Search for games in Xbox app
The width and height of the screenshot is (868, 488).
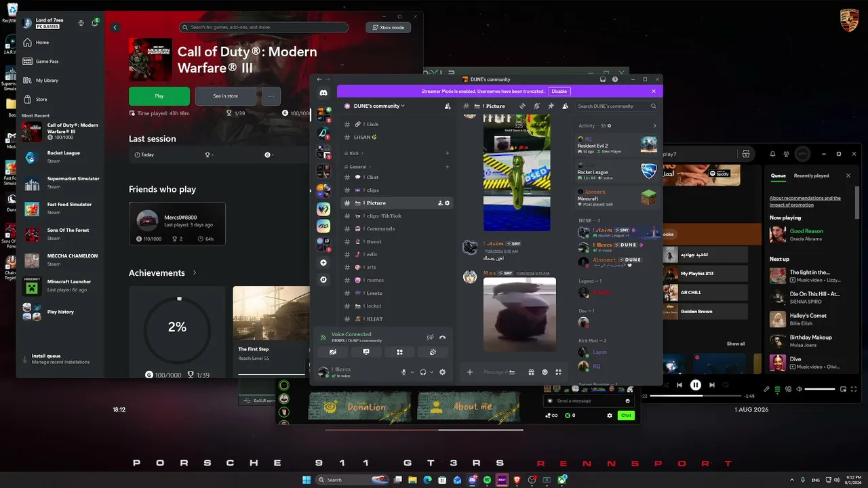click(x=264, y=28)
